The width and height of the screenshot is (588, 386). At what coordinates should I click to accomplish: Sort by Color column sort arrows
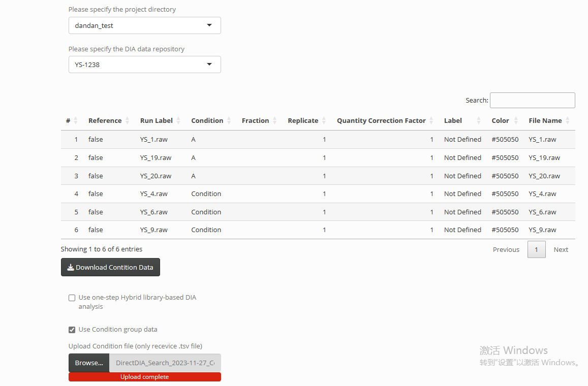point(516,121)
